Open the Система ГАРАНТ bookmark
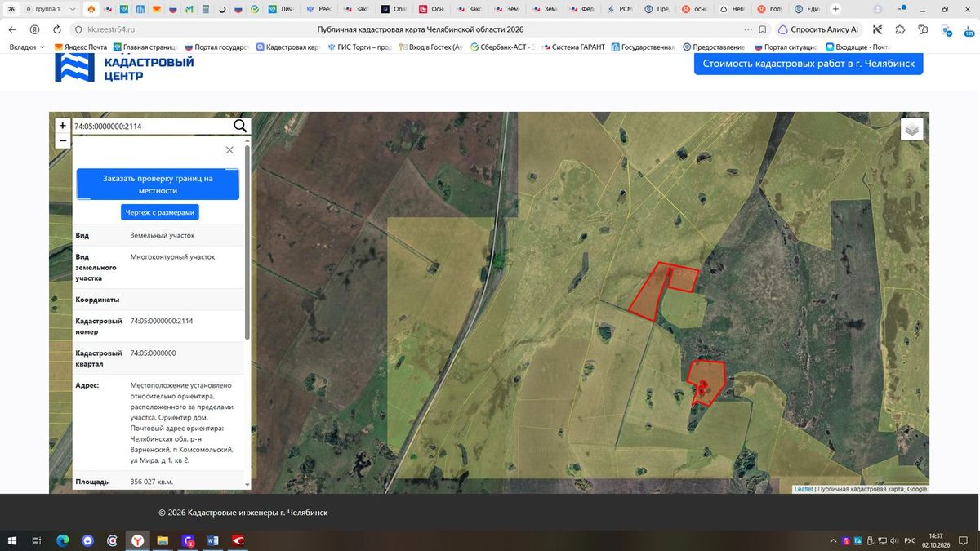Image resolution: width=980 pixels, height=551 pixels. tap(572, 47)
